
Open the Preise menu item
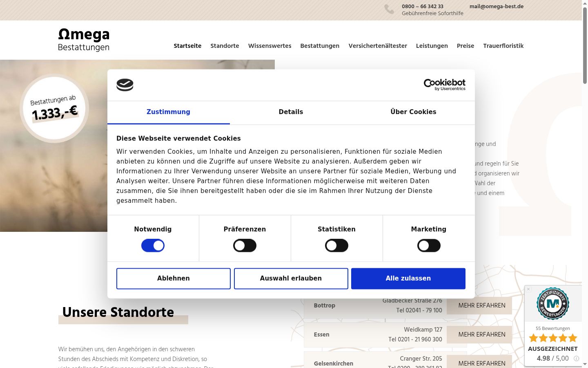coord(465,46)
